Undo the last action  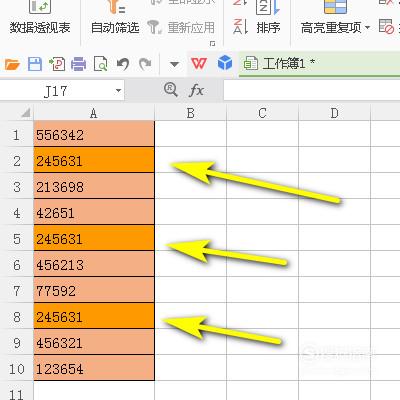coord(123,64)
